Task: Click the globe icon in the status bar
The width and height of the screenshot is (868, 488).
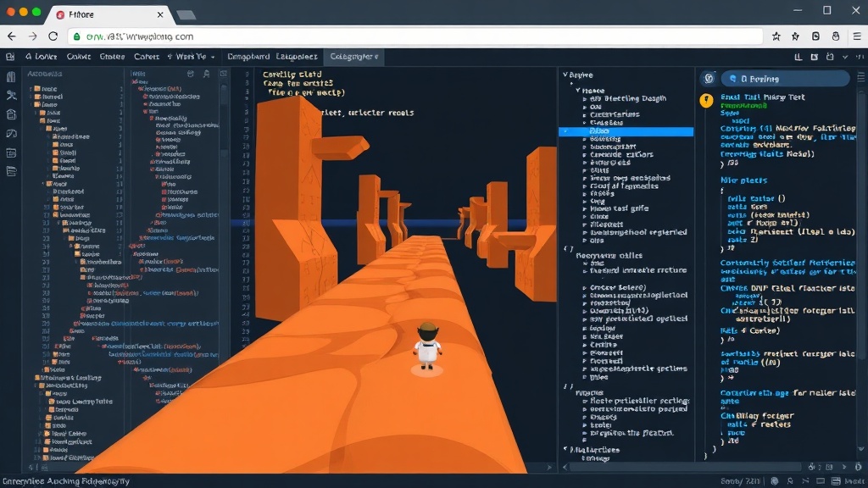Action: (775, 481)
